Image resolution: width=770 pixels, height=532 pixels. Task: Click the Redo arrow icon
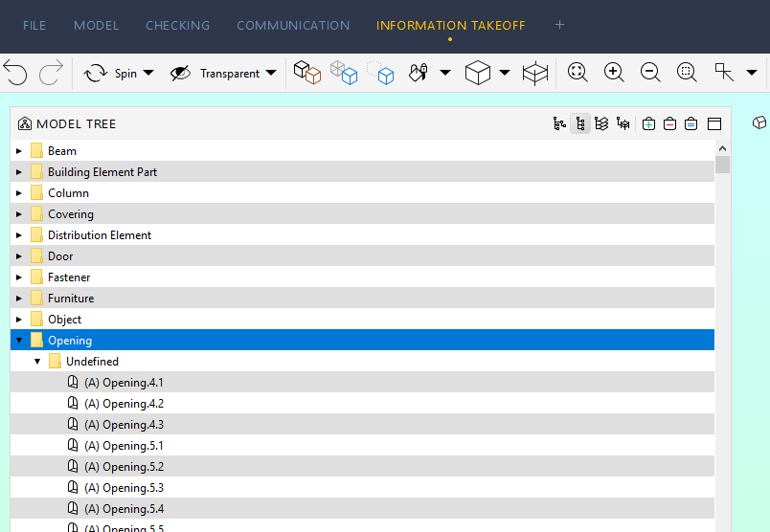pos(51,73)
